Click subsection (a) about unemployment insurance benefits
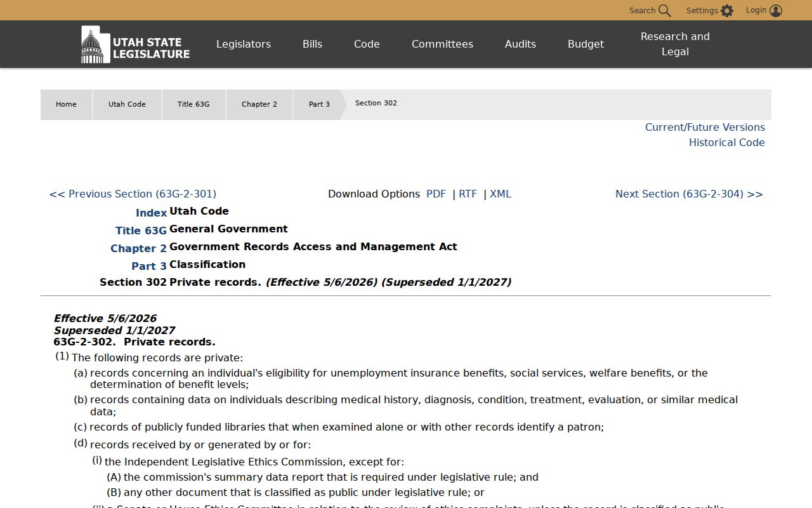Screen dimensions: 812x508 399,378
